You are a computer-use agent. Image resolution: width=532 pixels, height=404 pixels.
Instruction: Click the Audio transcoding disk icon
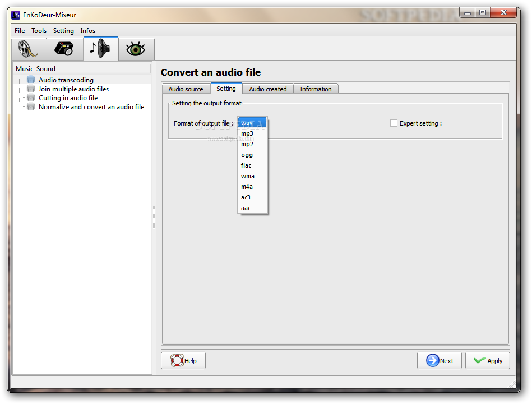tap(31, 80)
